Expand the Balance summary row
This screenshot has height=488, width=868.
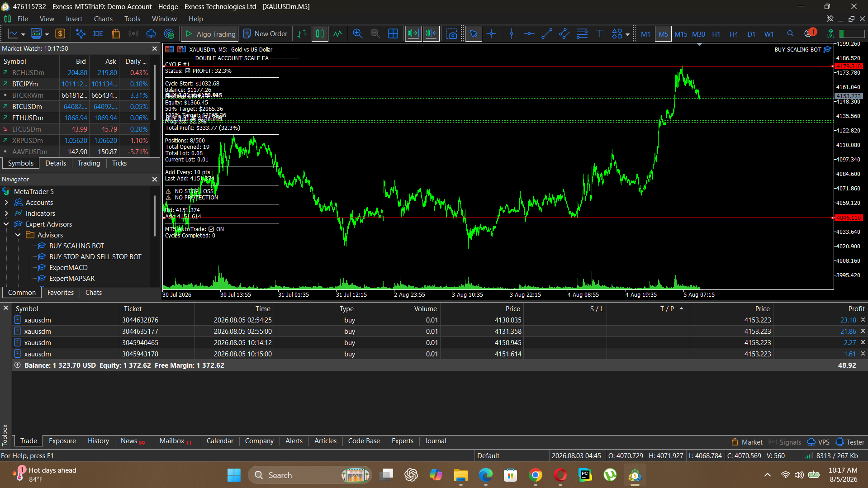pyautogui.click(x=18, y=365)
